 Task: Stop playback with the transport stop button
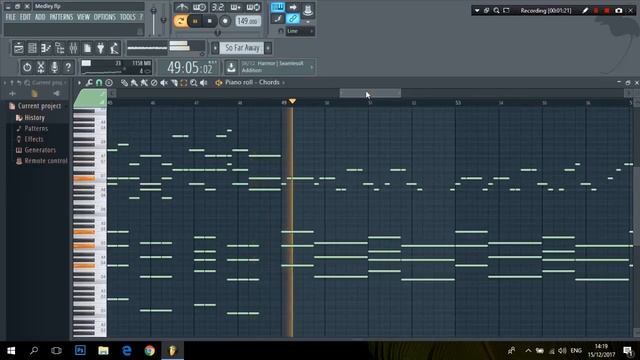(210, 21)
